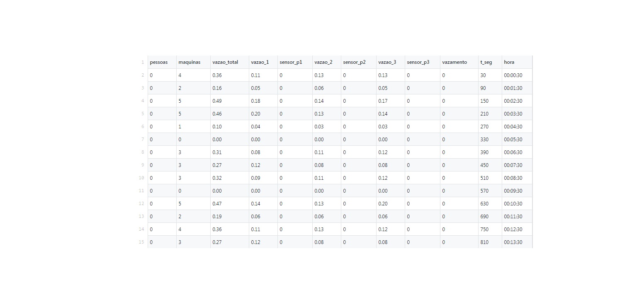Click the 'maquinas' column header

tap(189, 62)
